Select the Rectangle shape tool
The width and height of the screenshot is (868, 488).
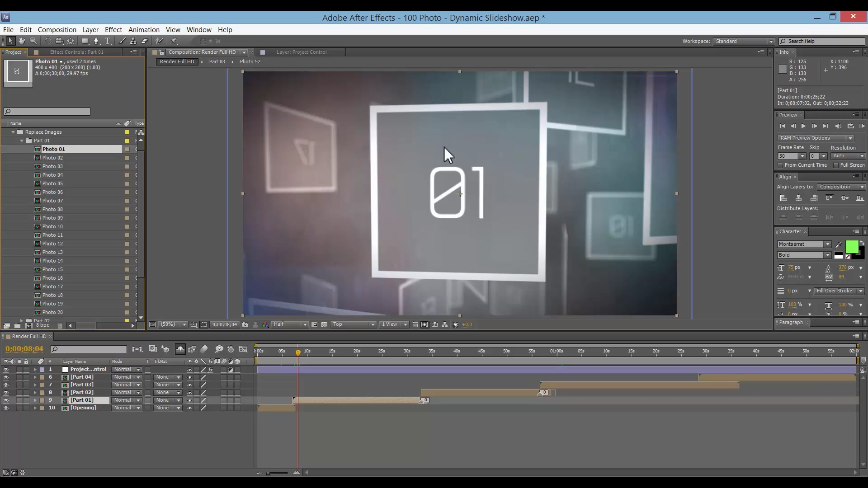[x=85, y=41]
